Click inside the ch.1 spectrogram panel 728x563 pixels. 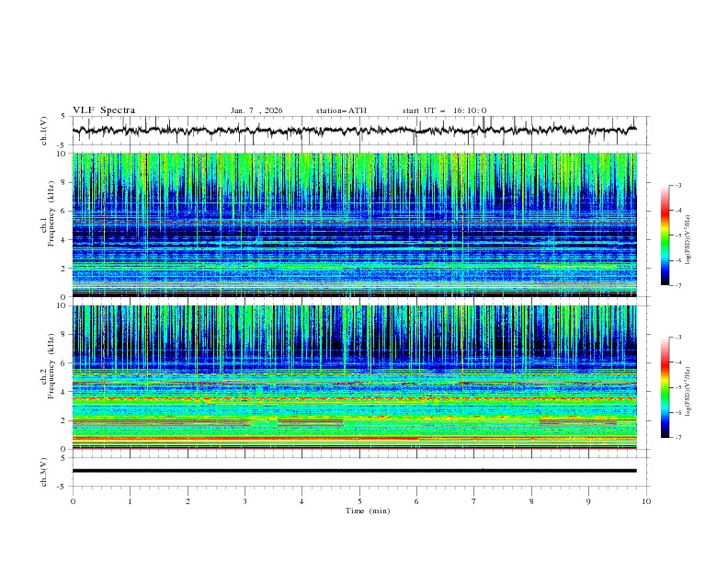358,225
